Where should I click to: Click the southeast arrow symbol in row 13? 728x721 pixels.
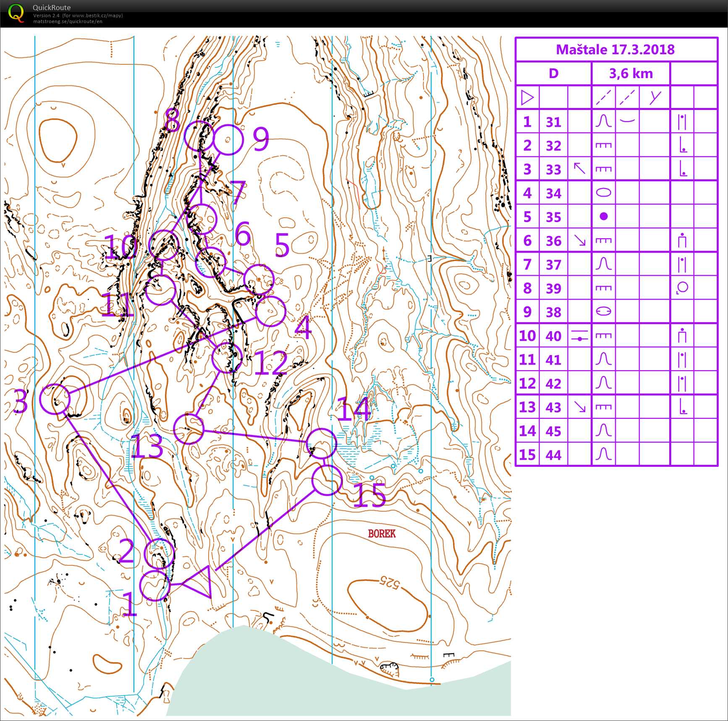pyautogui.click(x=579, y=407)
